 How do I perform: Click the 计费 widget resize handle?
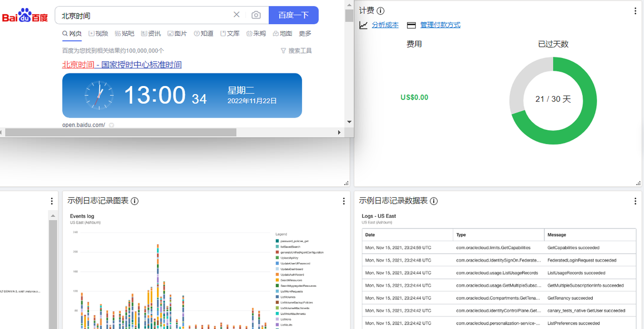click(638, 183)
